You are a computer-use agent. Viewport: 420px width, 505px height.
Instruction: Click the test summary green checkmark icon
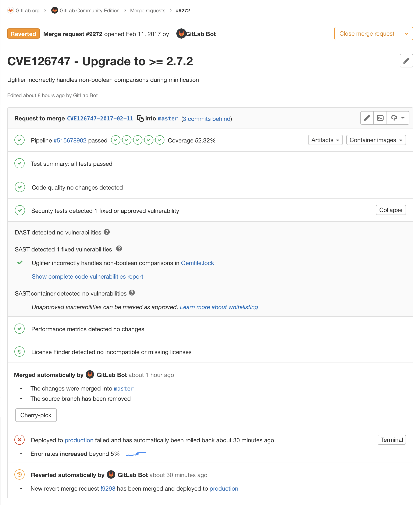(20, 164)
